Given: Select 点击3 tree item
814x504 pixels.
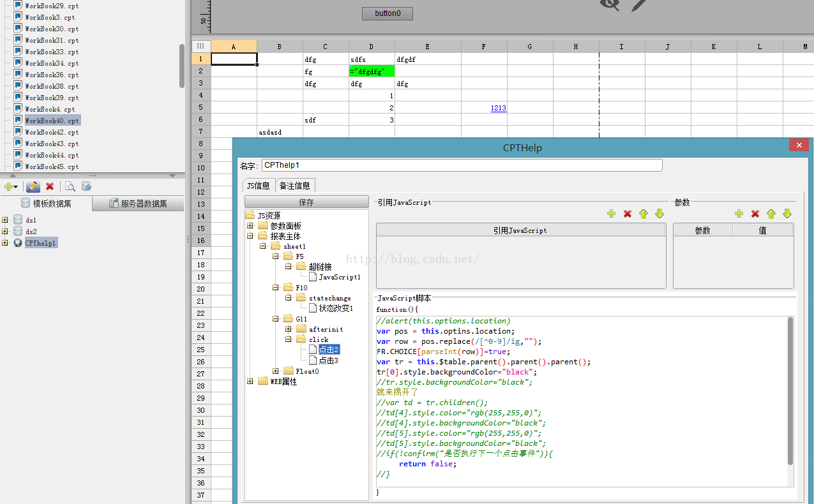Looking at the screenshot, I should [329, 360].
